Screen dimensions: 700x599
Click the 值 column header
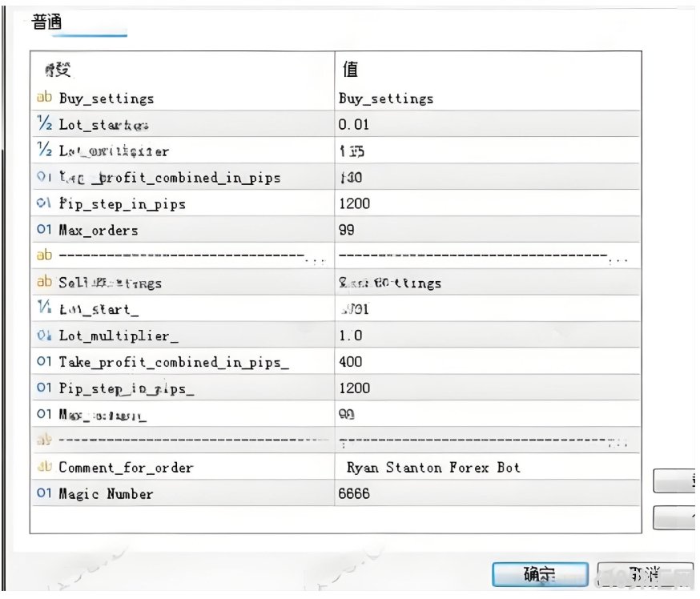pyautogui.click(x=350, y=69)
